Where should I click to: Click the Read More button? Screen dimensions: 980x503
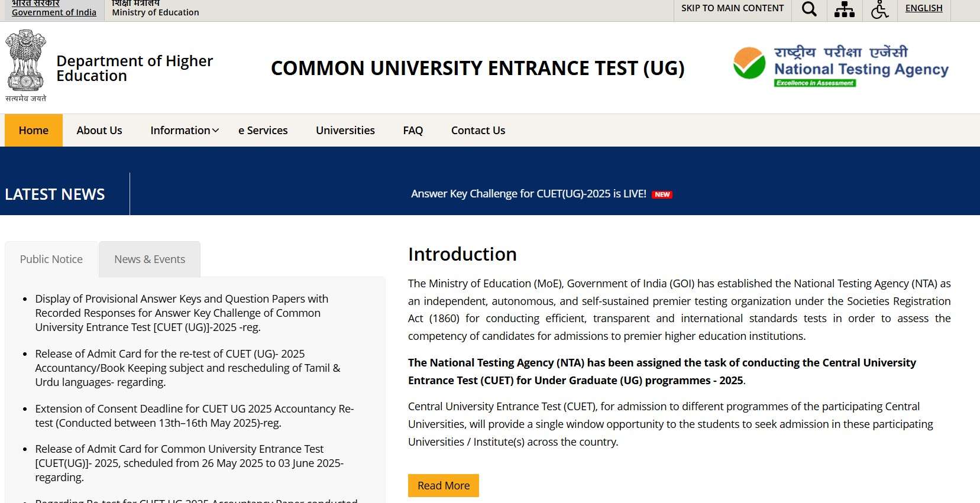click(x=444, y=485)
